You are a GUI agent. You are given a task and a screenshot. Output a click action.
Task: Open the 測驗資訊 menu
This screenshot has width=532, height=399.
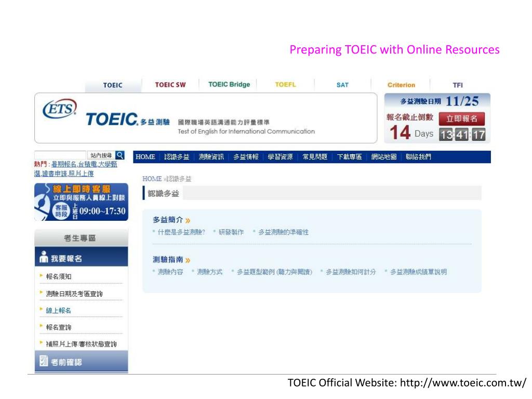point(211,157)
